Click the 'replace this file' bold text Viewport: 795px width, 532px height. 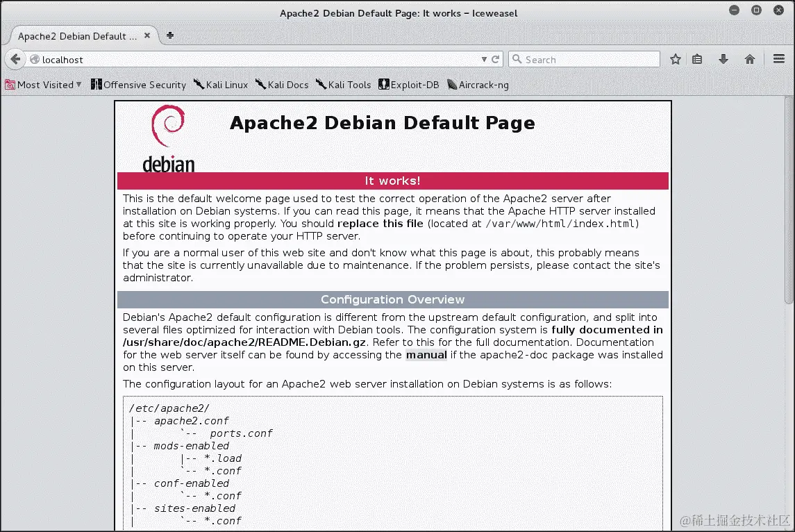pyautogui.click(x=380, y=224)
